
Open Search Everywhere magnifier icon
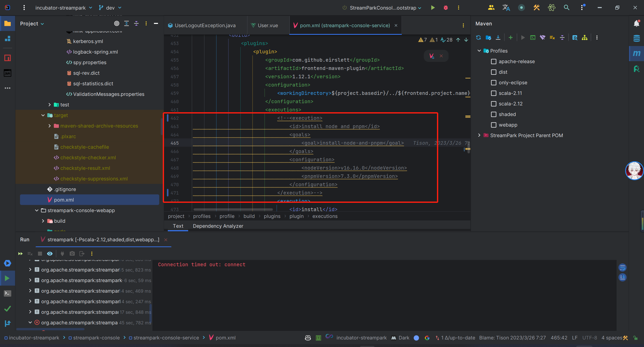[567, 8]
